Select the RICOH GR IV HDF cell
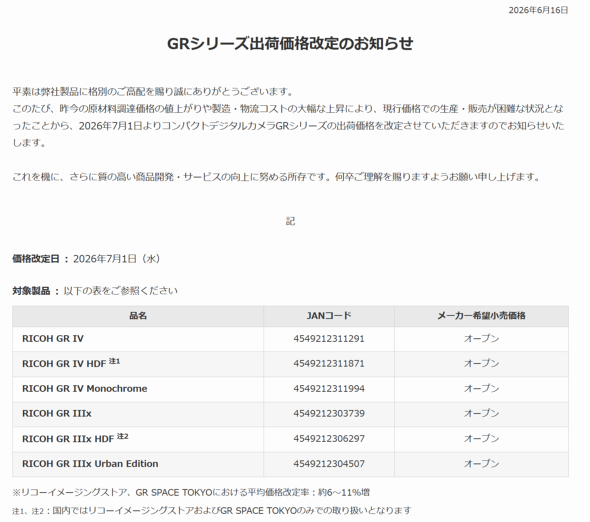590x522 pixels. tap(138, 364)
